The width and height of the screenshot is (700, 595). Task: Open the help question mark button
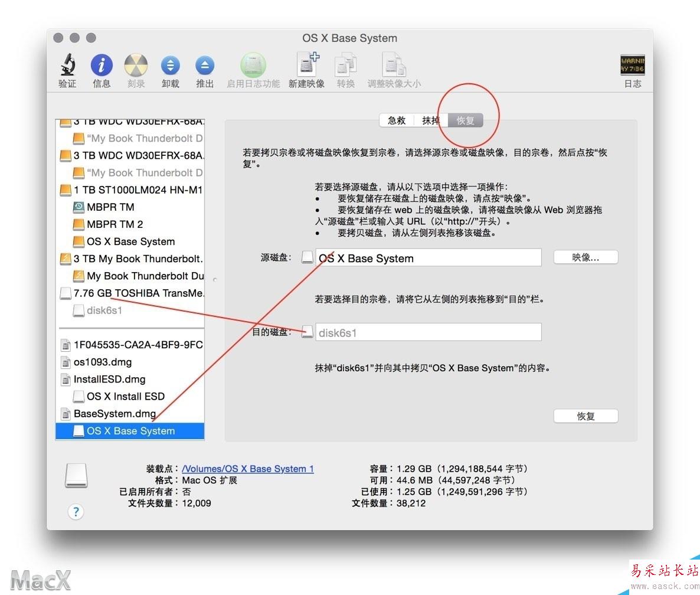pos(76,512)
